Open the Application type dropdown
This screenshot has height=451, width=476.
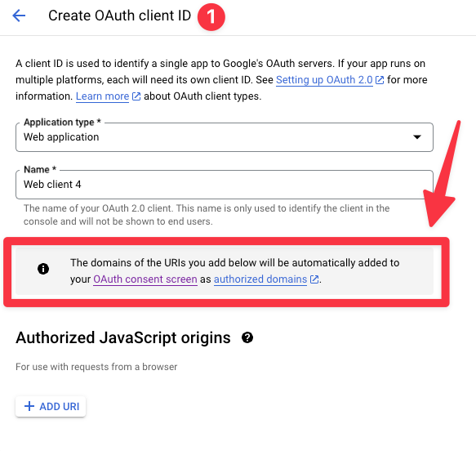[225, 137]
